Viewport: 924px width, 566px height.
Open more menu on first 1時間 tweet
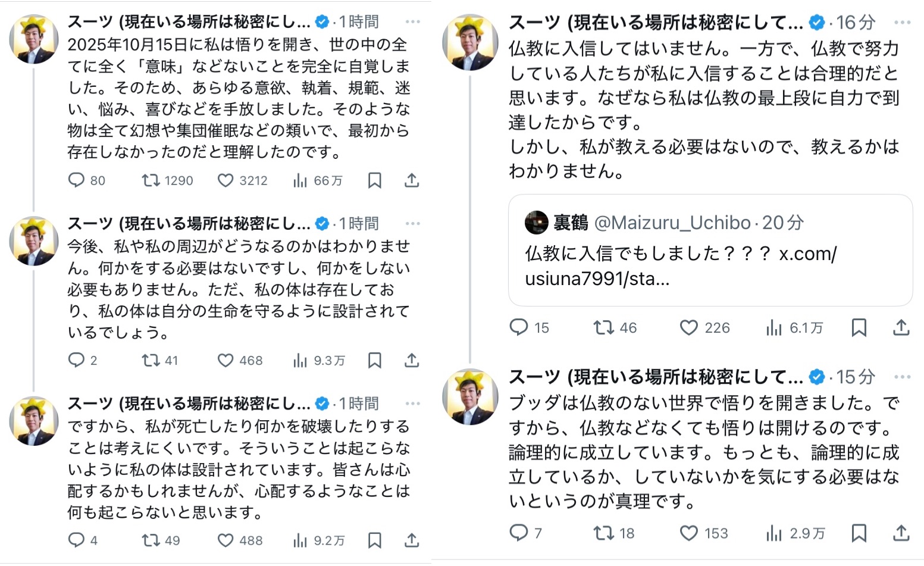click(413, 22)
